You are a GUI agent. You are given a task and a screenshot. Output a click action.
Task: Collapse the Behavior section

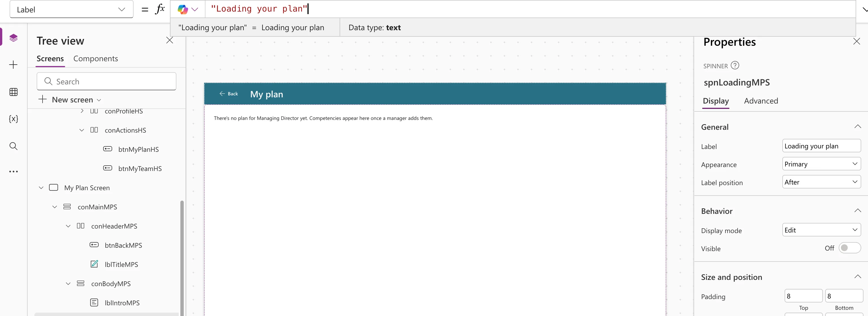point(858,211)
